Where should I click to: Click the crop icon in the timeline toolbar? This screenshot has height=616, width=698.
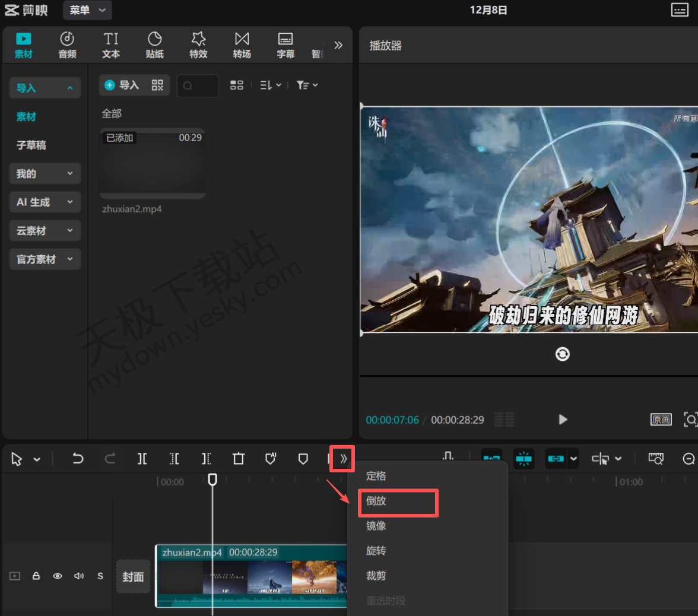pyautogui.click(x=238, y=459)
